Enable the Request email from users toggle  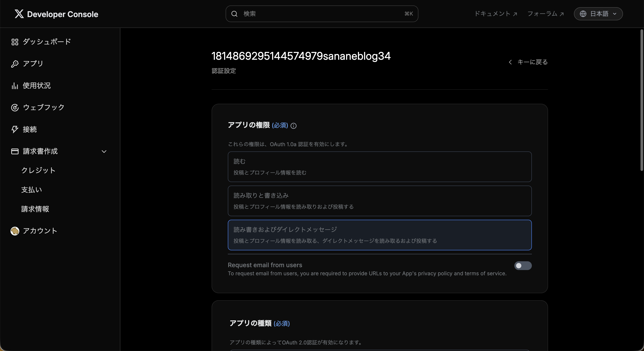(523, 266)
